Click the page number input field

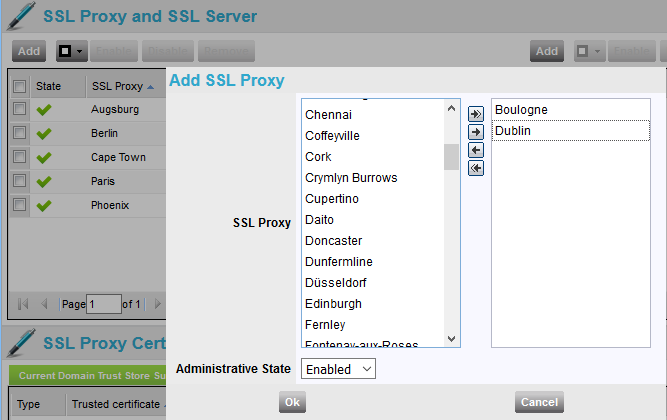(103, 303)
